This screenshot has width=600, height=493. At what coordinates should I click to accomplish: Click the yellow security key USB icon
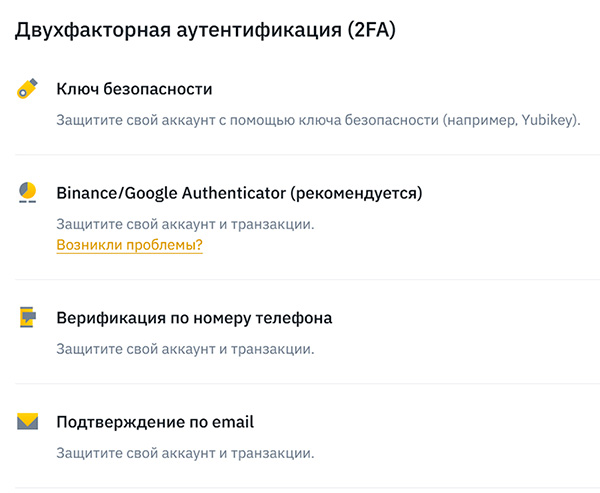coord(28,89)
